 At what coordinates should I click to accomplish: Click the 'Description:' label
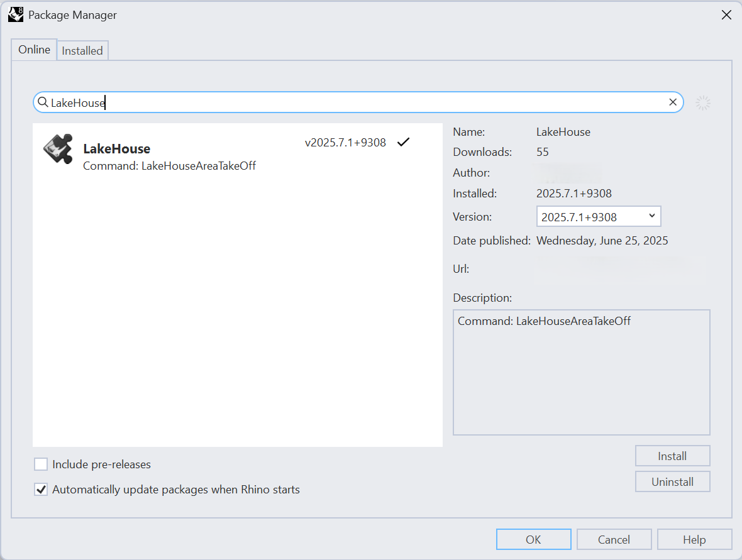(x=482, y=297)
